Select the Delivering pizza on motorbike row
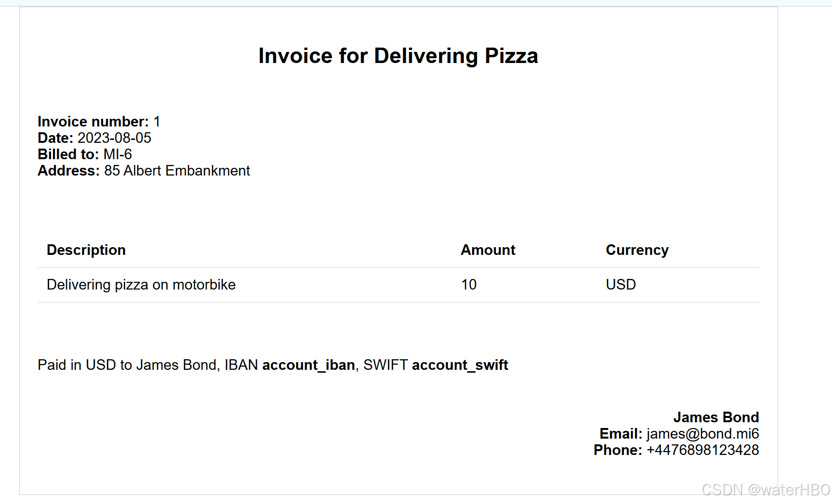Screen dimensions: 832x504 [x=141, y=285]
